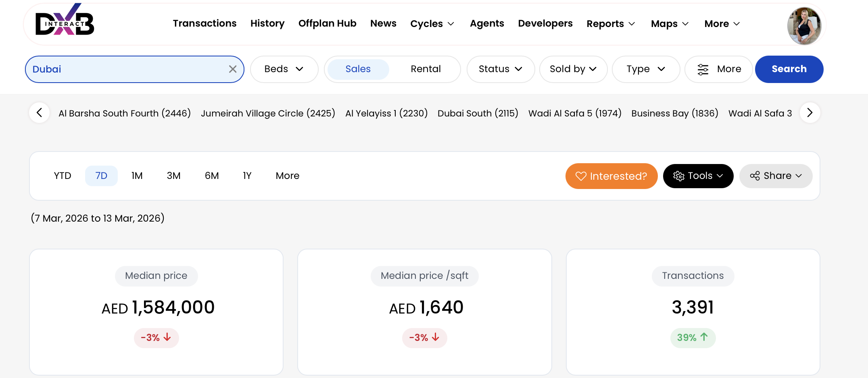Select the 1M time range
868x378 pixels.
coord(137,176)
